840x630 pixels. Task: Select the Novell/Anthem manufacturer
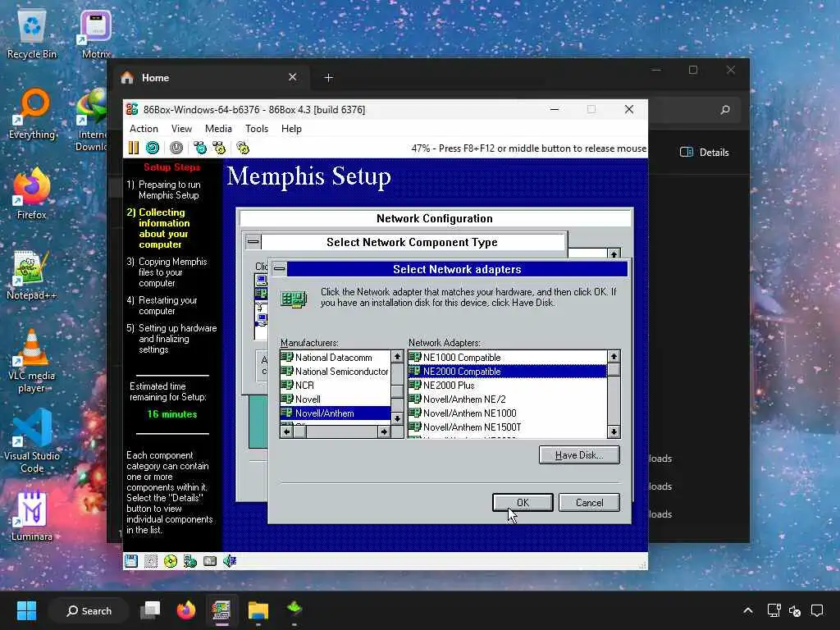(336, 413)
